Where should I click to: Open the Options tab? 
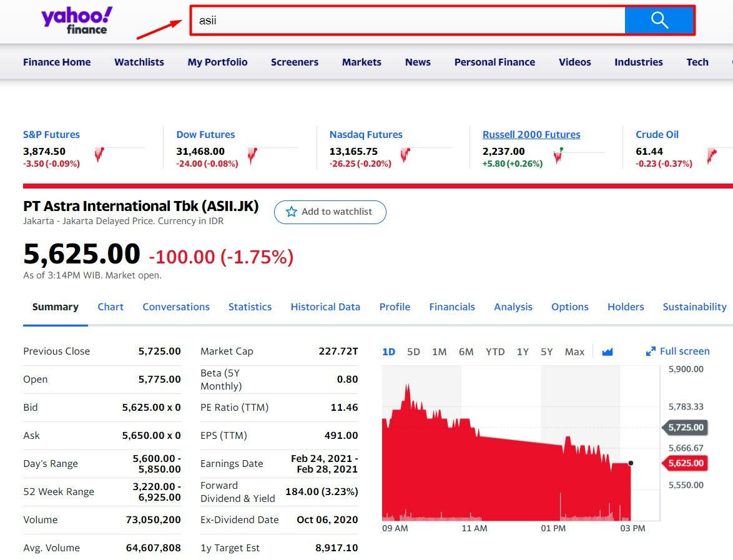coord(570,307)
